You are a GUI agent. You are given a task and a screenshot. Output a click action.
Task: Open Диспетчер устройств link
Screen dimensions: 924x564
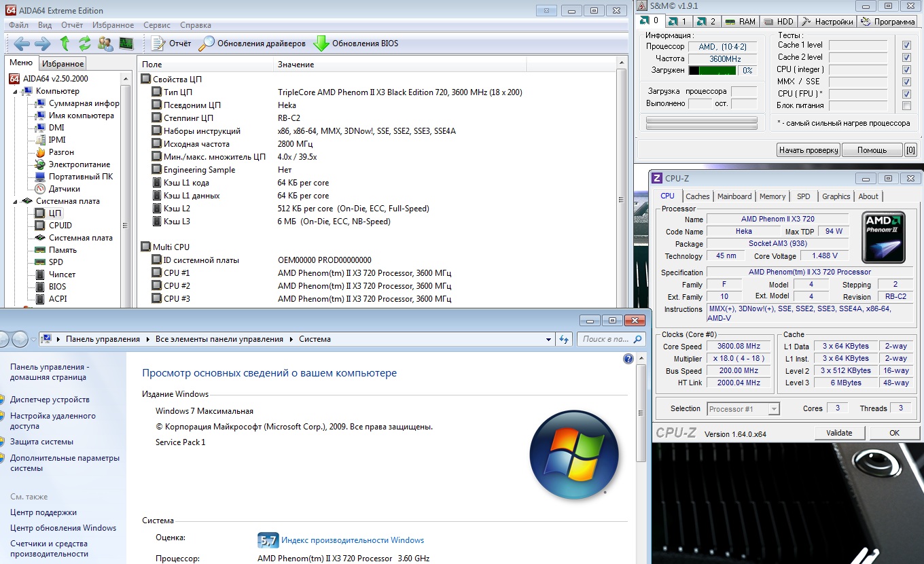pos(50,400)
